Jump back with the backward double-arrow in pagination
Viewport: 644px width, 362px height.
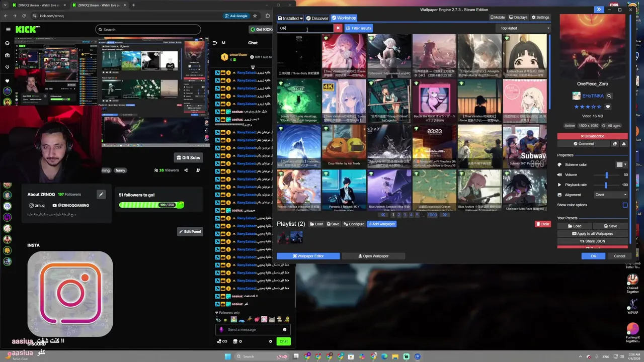pyautogui.click(x=383, y=215)
